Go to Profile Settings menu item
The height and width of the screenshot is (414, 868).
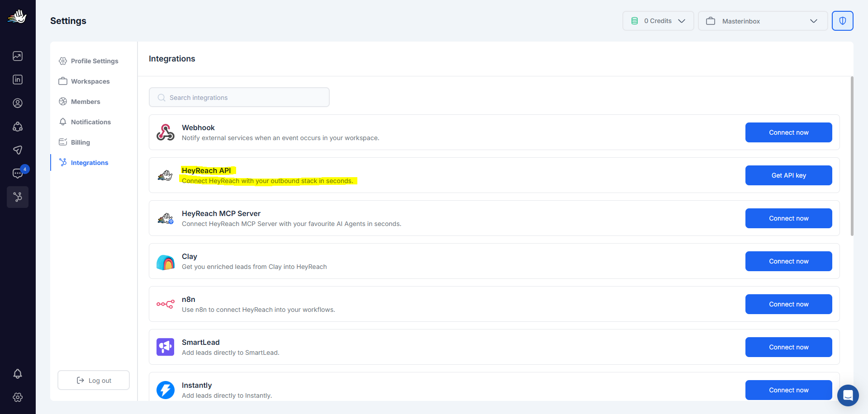pyautogui.click(x=94, y=61)
